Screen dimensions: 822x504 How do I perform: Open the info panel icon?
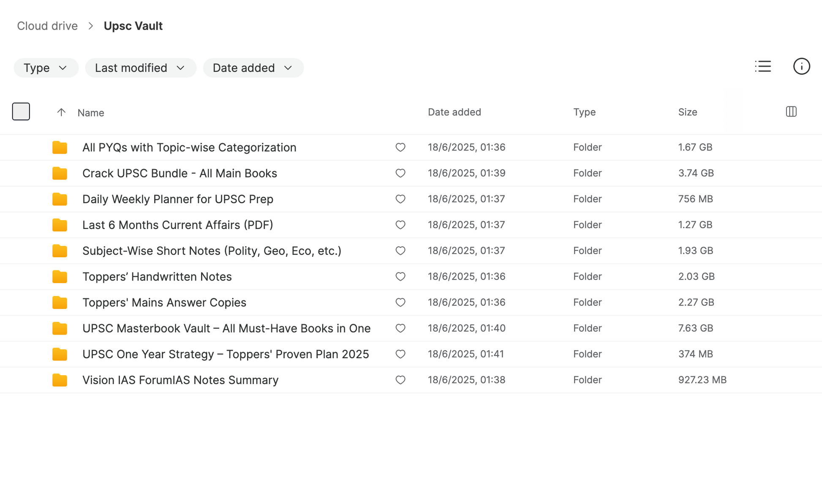pyautogui.click(x=801, y=66)
